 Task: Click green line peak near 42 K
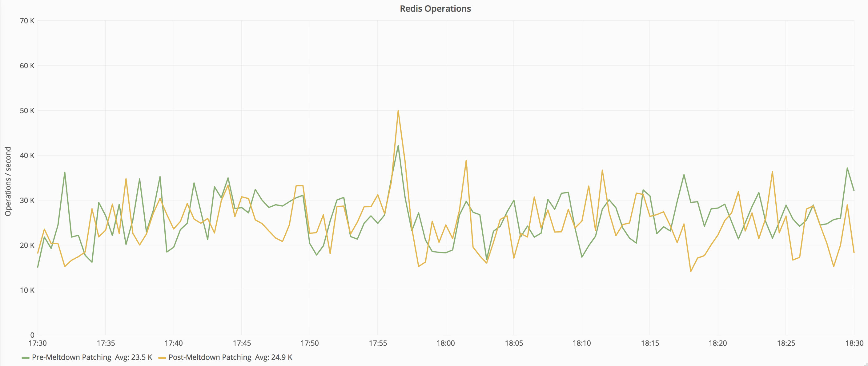tap(398, 146)
